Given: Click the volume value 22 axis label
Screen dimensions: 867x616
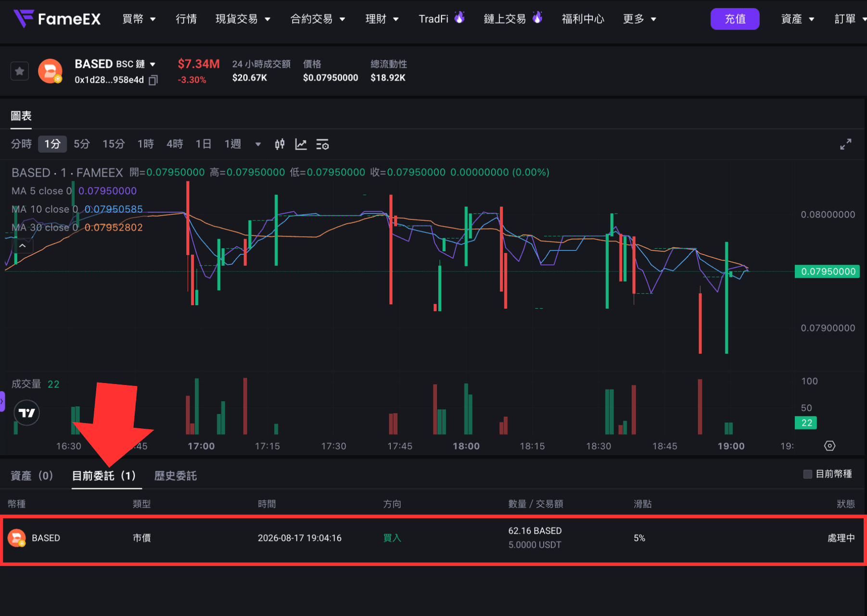Looking at the screenshot, I should click(806, 423).
